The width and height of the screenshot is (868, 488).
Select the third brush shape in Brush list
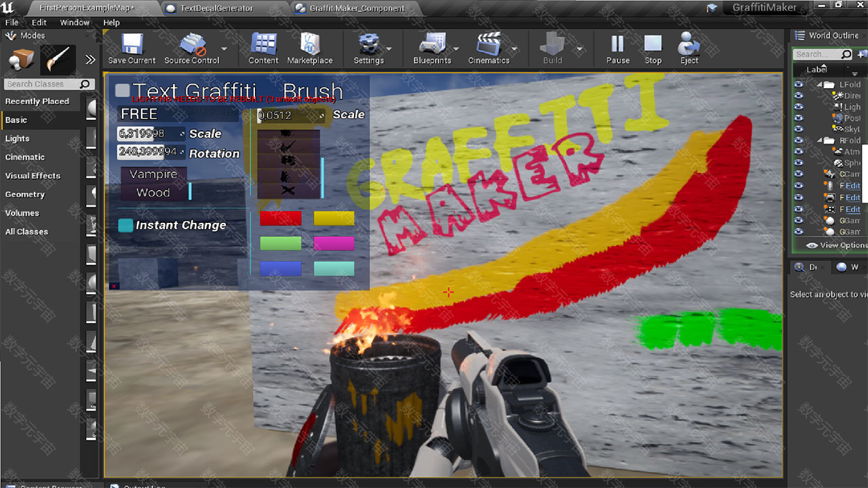point(288,161)
